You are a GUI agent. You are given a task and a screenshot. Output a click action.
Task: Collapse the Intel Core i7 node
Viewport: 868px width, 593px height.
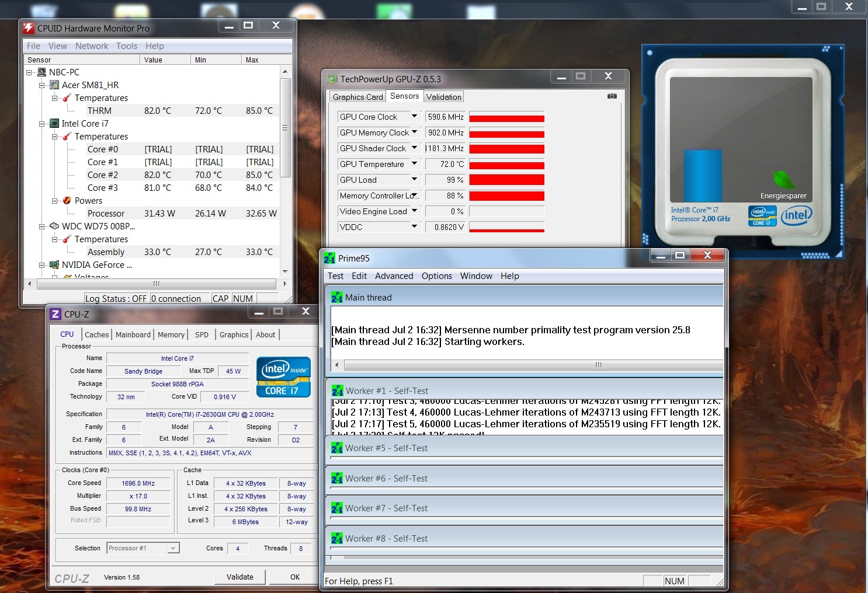click(x=41, y=124)
